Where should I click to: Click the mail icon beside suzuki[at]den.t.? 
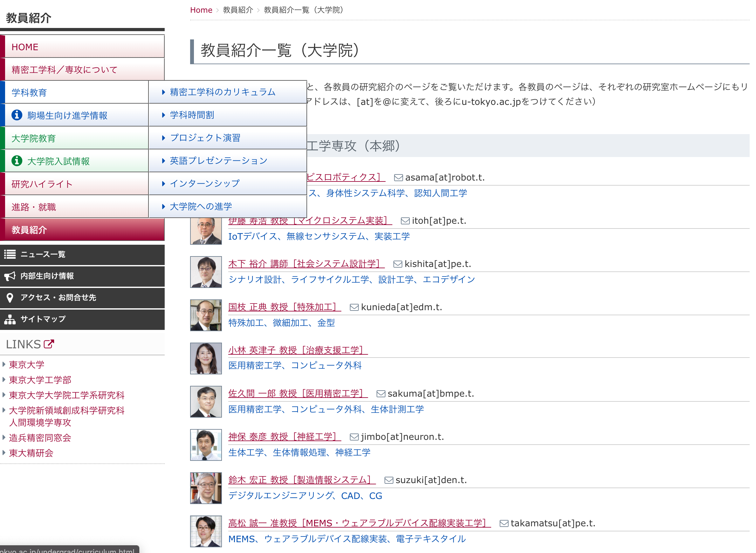(389, 480)
